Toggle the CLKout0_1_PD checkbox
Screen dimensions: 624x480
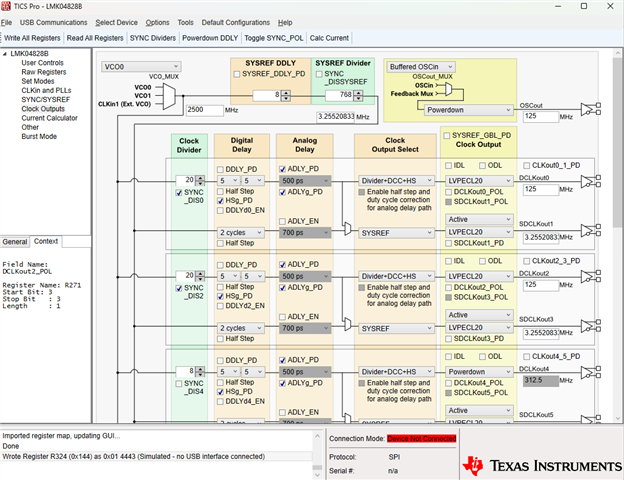click(x=526, y=165)
